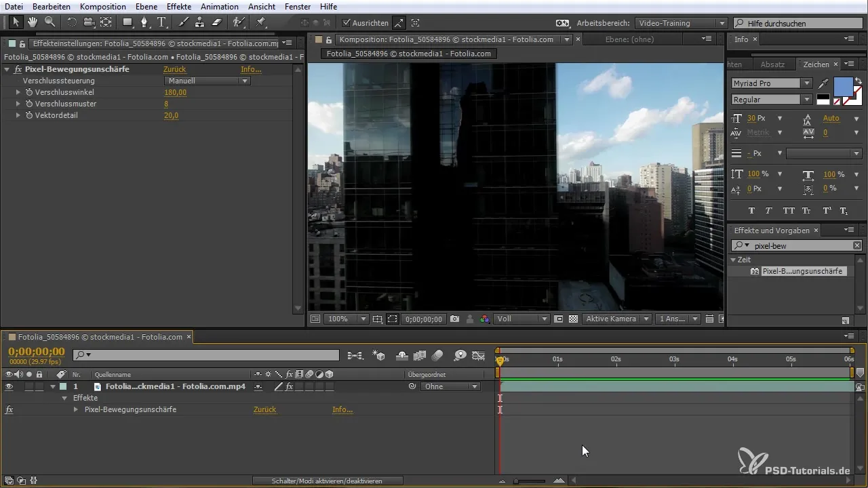
Task: Select the Selection arrow tool
Action: pyautogui.click(x=16, y=22)
